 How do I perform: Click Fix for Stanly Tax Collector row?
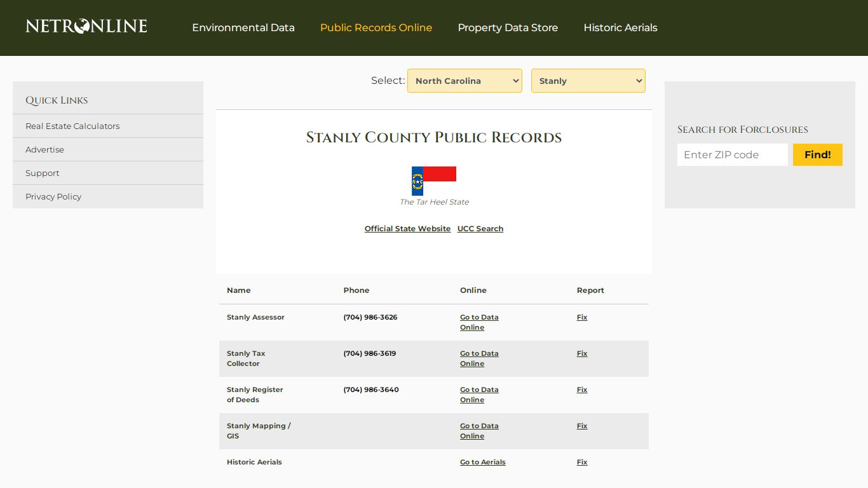[582, 353]
